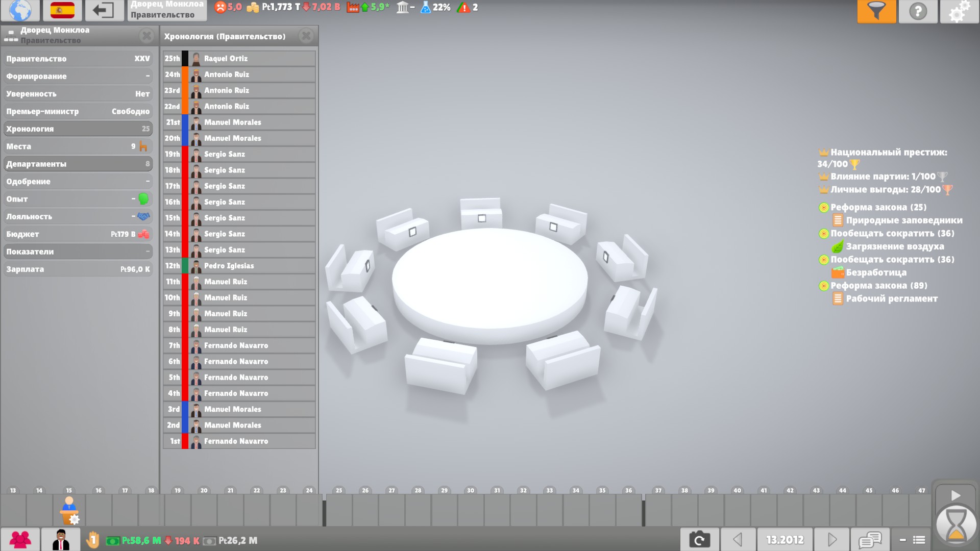Image resolution: width=980 pixels, height=551 pixels.
Task: Open the chat messages icon
Action: pyautogui.click(x=870, y=539)
